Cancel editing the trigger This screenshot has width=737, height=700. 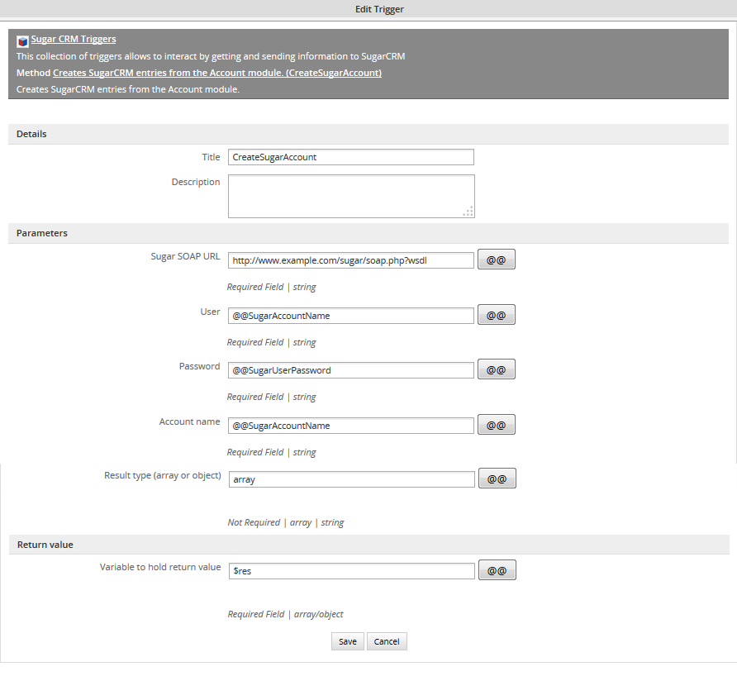387,642
